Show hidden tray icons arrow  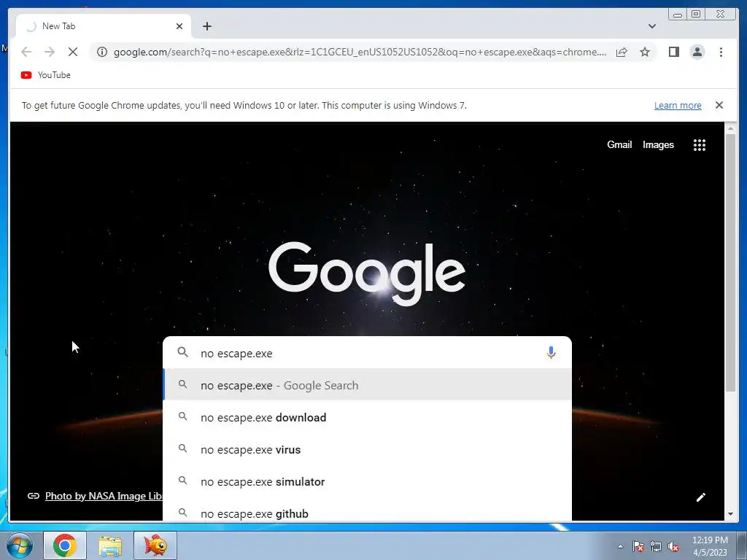pos(620,546)
